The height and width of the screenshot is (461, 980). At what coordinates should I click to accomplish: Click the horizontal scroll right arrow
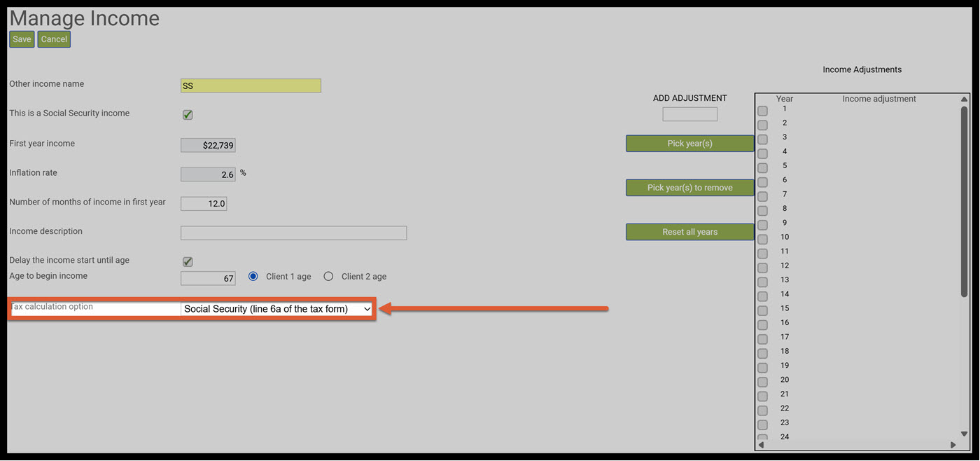coord(953,445)
